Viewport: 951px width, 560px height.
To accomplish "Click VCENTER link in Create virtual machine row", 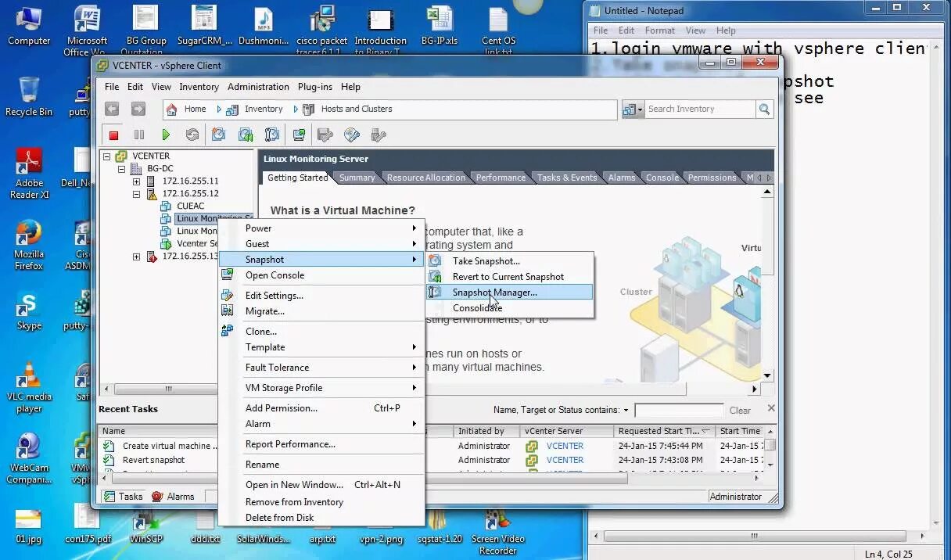I will pyautogui.click(x=565, y=446).
